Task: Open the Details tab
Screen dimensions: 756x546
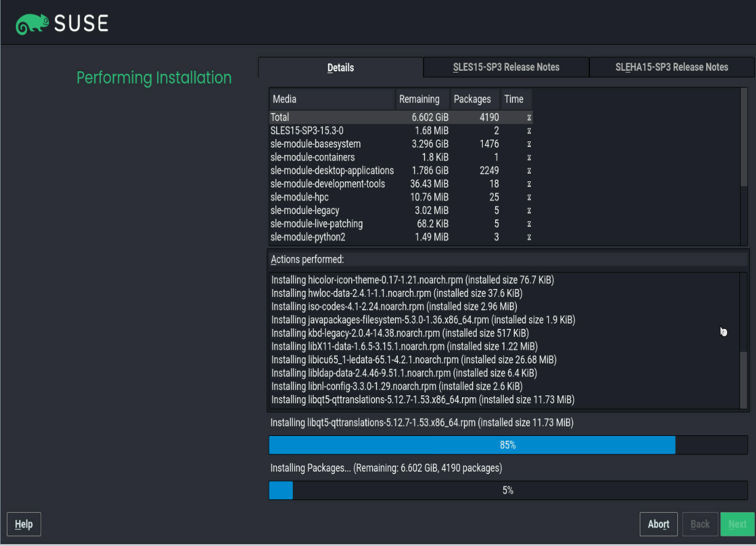Action: [341, 68]
